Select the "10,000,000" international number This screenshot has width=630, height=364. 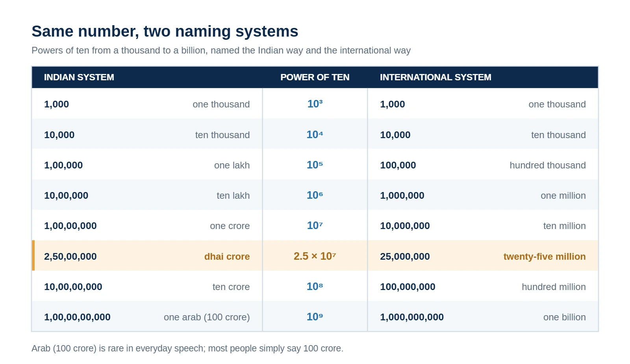click(405, 226)
